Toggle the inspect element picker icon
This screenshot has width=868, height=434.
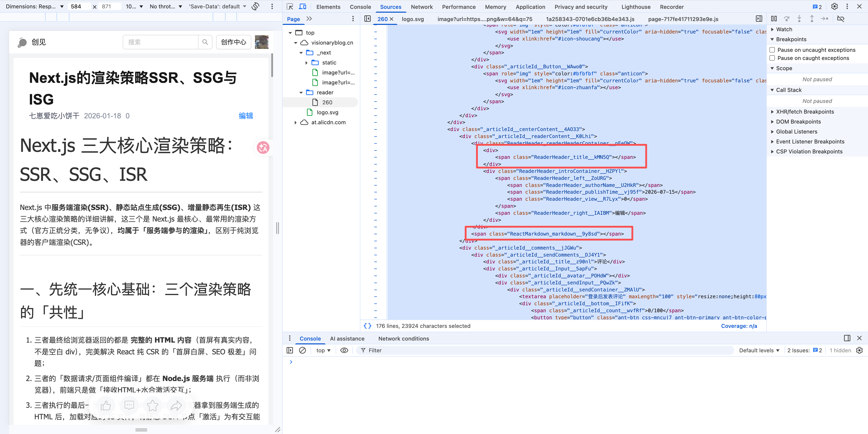pos(290,7)
